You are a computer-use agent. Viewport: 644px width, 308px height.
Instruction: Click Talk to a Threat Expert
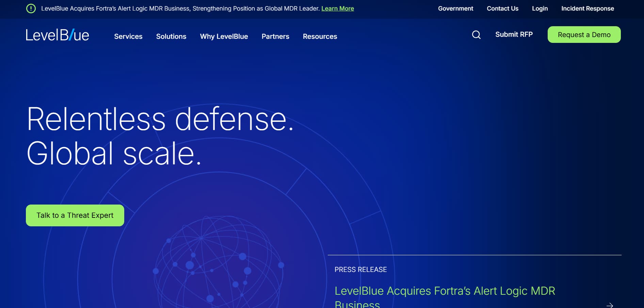[x=75, y=215]
